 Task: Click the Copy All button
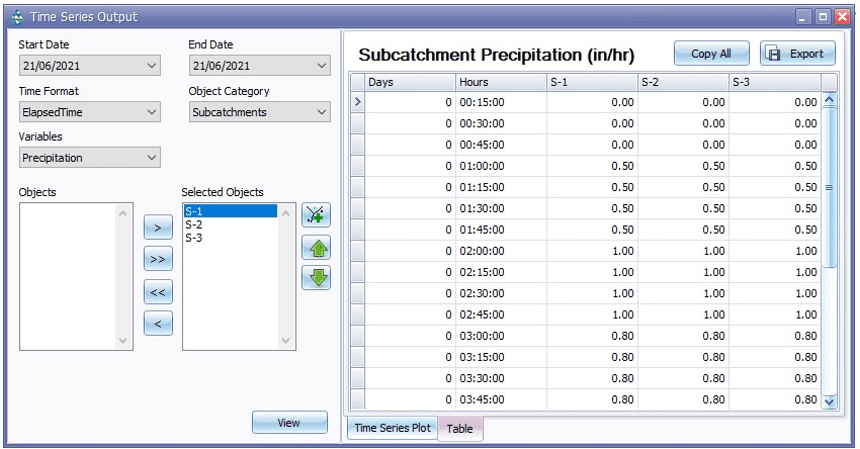click(x=711, y=54)
